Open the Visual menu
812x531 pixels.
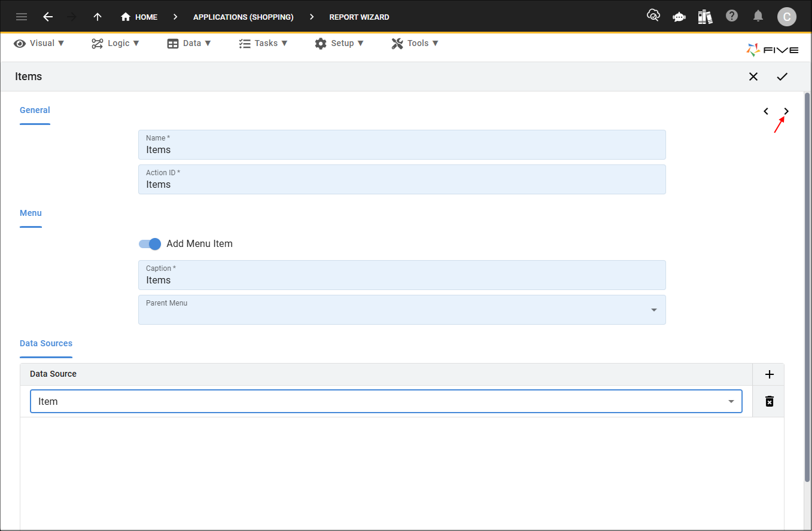pos(39,43)
